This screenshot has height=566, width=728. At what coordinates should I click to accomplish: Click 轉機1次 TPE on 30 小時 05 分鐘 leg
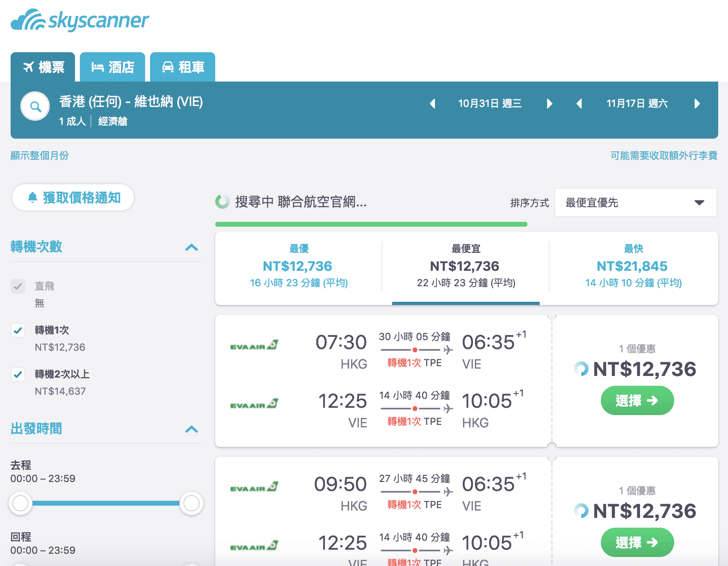415,363
